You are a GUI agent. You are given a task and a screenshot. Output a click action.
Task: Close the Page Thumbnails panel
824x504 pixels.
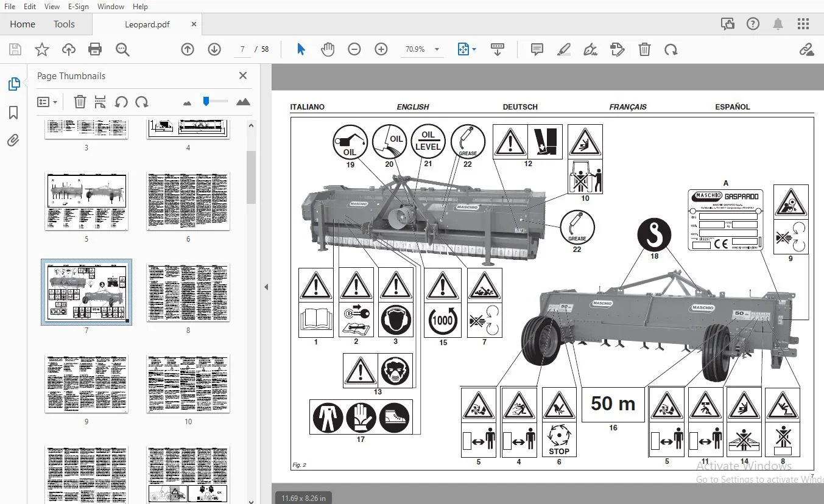pyautogui.click(x=243, y=75)
